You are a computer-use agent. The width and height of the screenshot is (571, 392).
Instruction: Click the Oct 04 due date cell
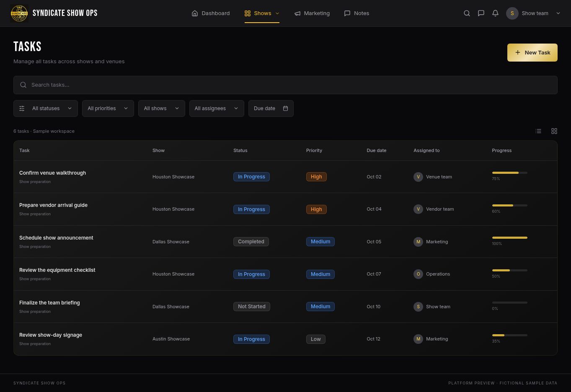point(374,209)
